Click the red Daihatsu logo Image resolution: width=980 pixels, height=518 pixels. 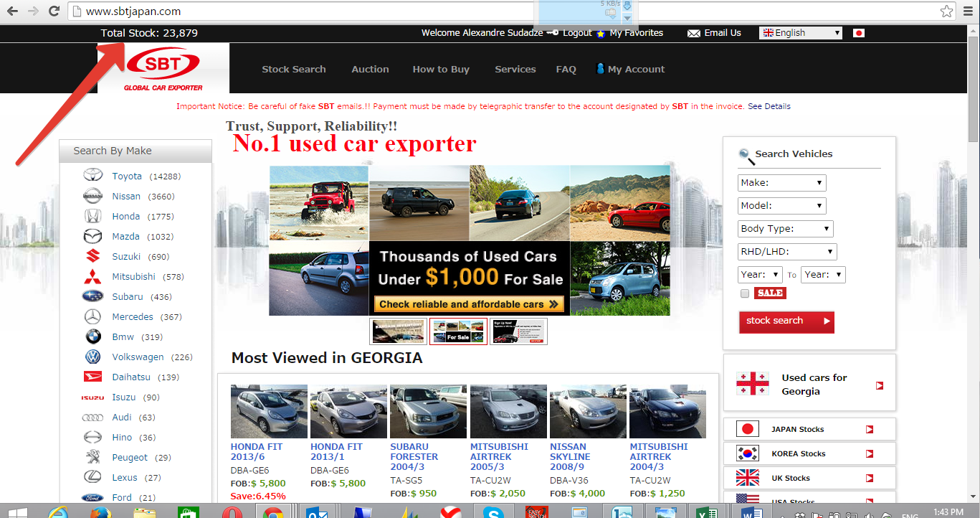pyautogui.click(x=93, y=377)
